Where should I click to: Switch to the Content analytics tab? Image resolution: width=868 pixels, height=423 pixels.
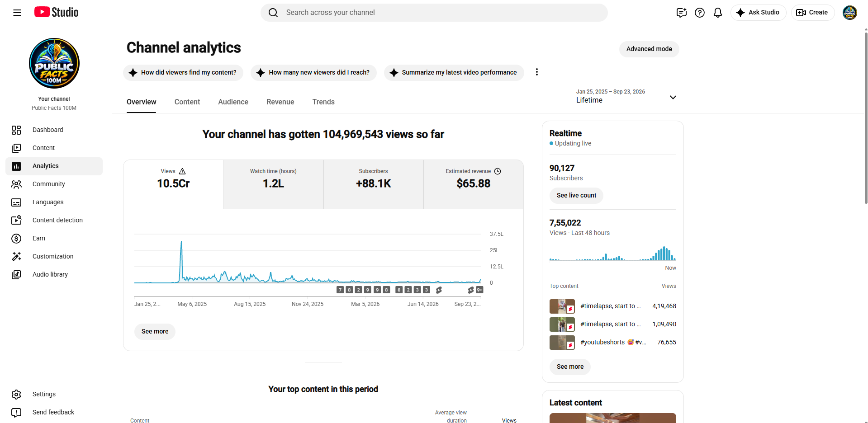(x=187, y=102)
